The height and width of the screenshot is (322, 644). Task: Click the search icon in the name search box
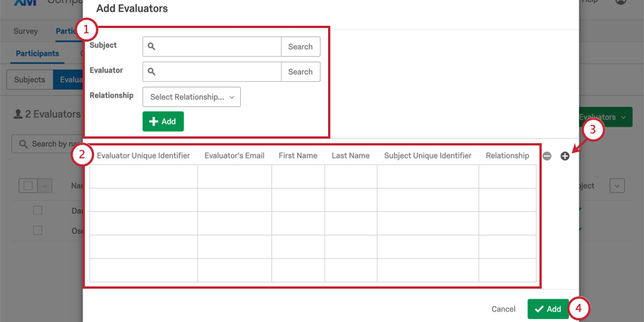pyautogui.click(x=23, y=144)
